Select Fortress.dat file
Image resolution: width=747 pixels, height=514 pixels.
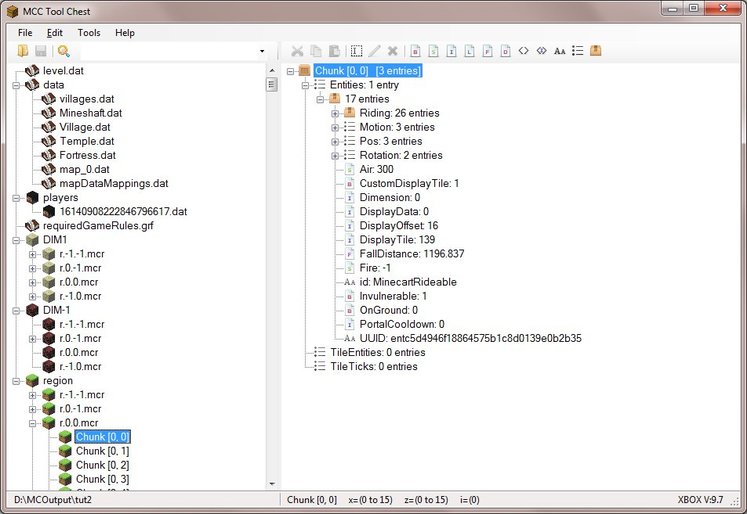[88, 155]
